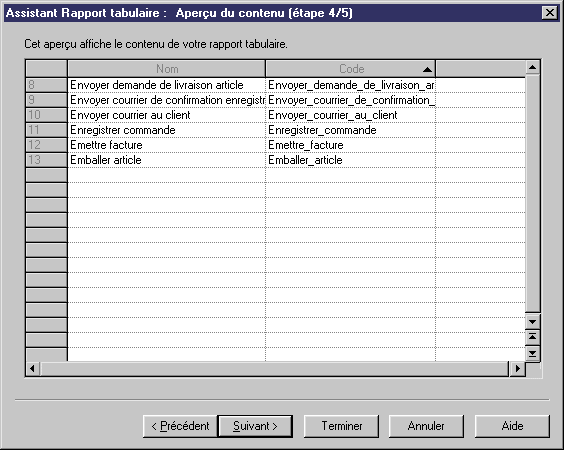The image size is (564, 450).
Task: Select row header number 13
Action: click(46, 160)
